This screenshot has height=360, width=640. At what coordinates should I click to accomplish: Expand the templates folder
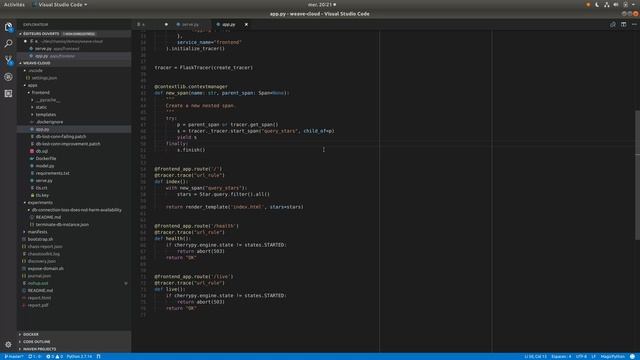pos(73,115)
